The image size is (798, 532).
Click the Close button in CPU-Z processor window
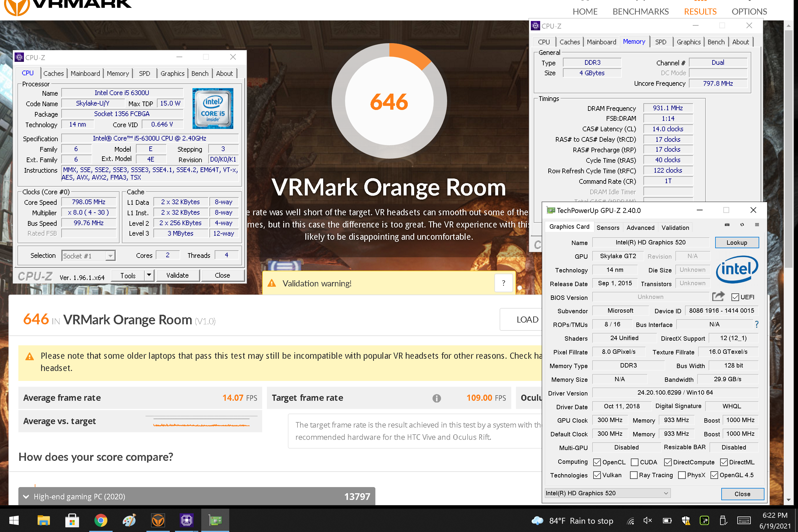click(x=223, y=275)
